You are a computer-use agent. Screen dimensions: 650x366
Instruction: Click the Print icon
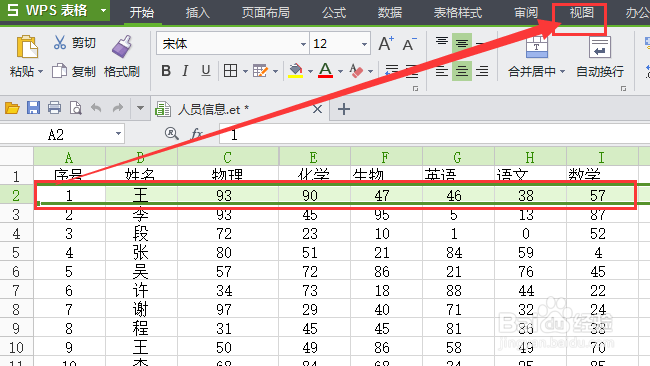tap(54, 108)
